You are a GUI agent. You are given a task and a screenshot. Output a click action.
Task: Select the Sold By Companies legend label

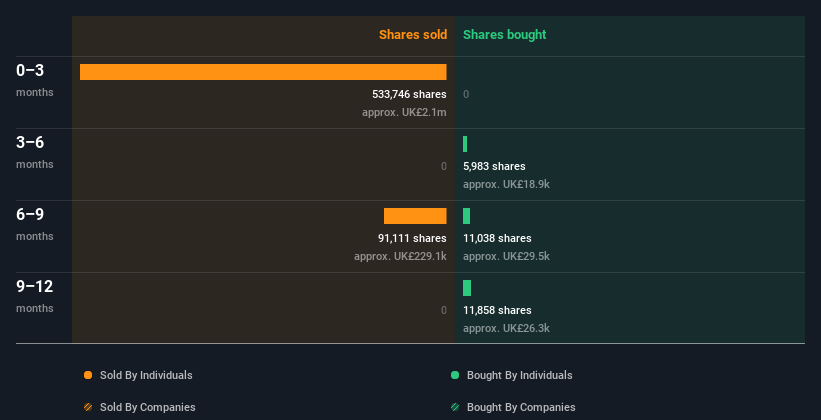pyautogui.click(x=148, y=407)
